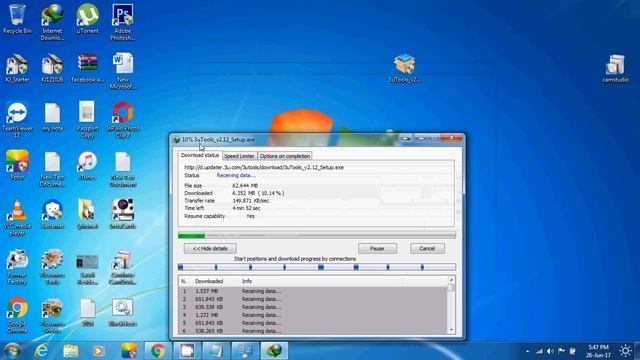Screen dimensions: 640x360
Task: Click the download URL text
Action: [264, 167]
